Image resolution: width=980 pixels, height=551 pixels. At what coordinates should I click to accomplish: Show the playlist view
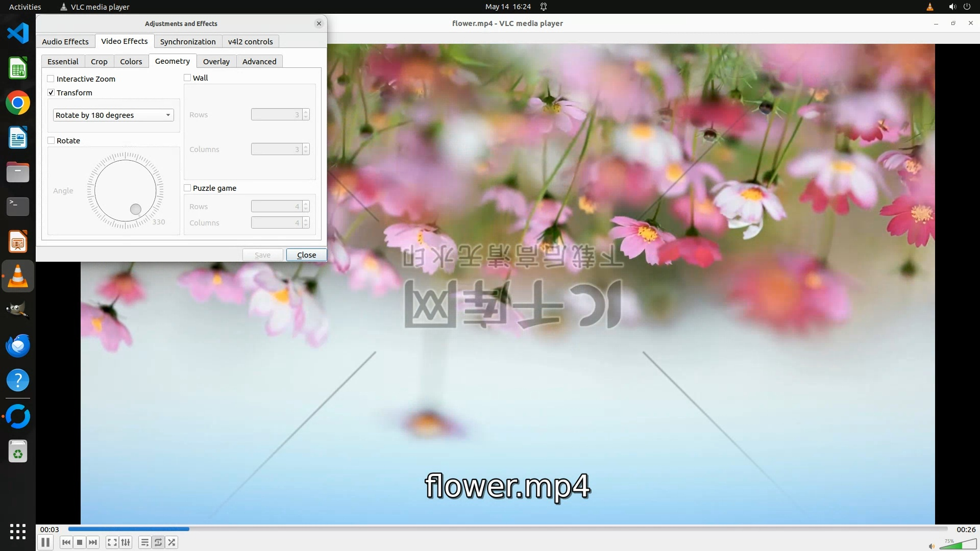pos(145,542)
